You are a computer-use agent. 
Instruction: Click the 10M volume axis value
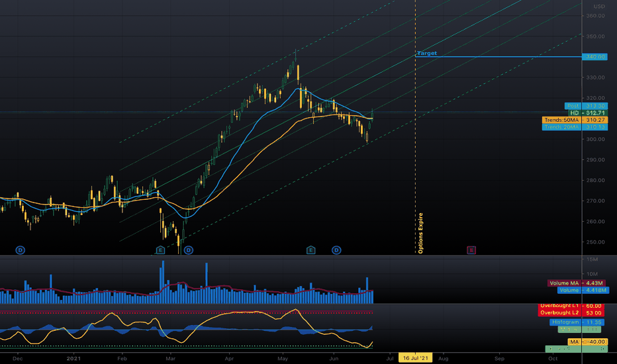593,274
